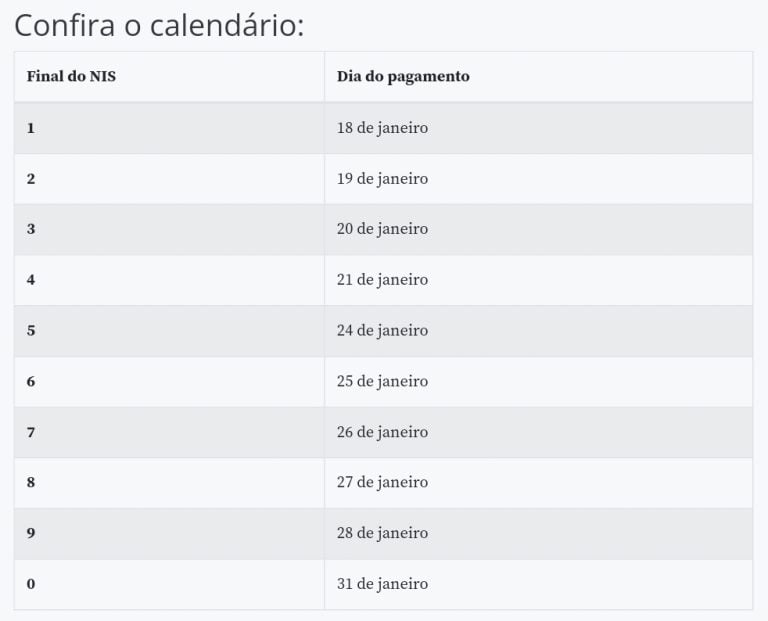This screenshot has width=768, height=621.
Task: Click the '18 de janeiro' date cell
Action: (538, 128)
